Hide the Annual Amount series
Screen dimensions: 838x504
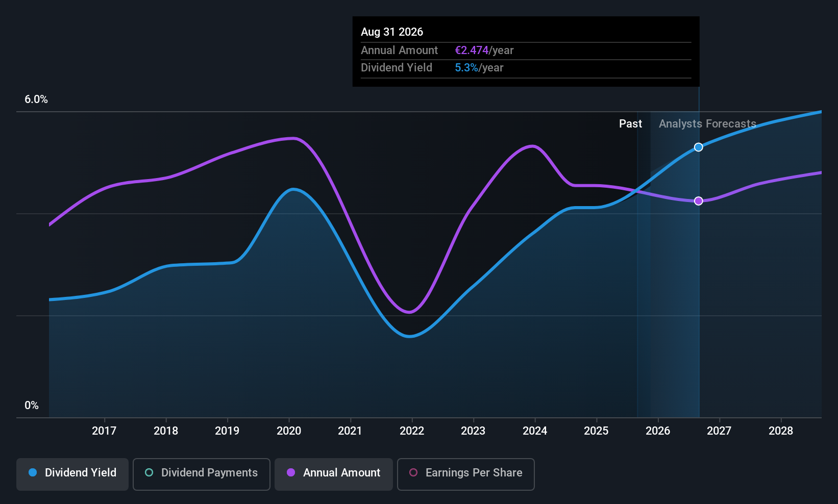click(333, 474)
